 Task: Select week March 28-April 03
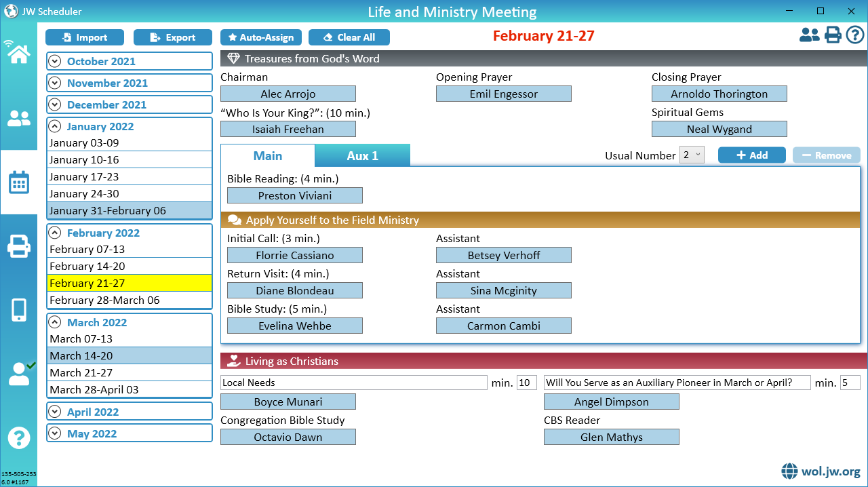tap(130, 390)
